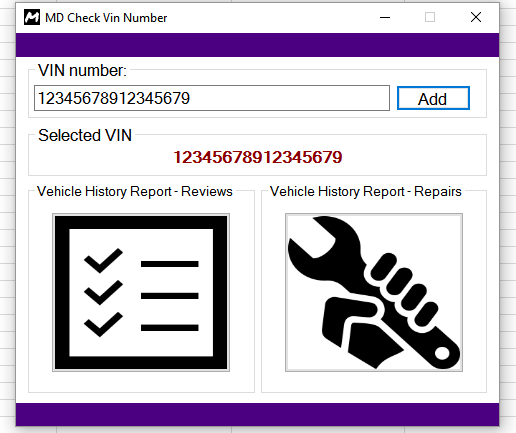
Task: Click the purple banner below the title bar
Action: coord(257,45)
